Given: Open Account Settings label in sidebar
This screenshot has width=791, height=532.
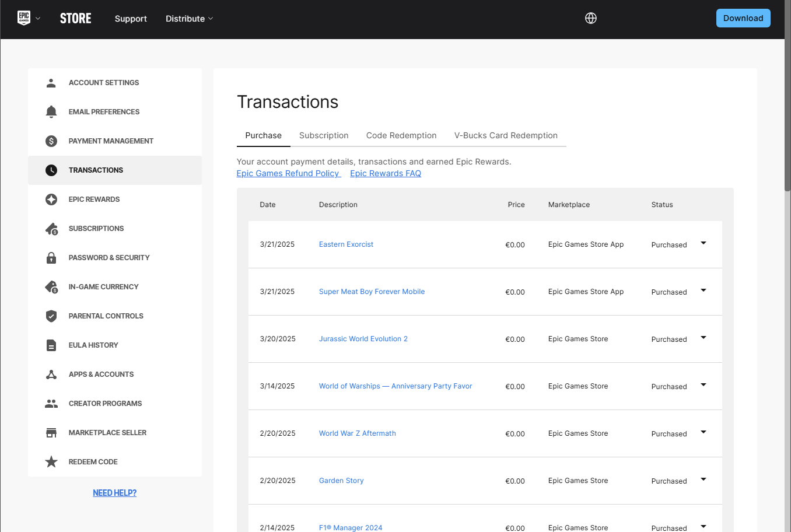Looking at the screenshot, I should pyautogui.click(x=104, y=83).
